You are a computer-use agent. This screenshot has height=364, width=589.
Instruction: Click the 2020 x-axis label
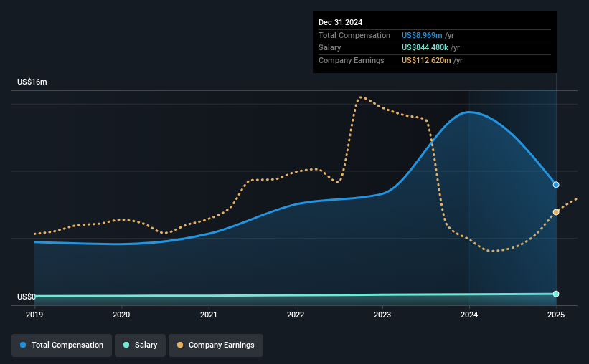[121, 315]
